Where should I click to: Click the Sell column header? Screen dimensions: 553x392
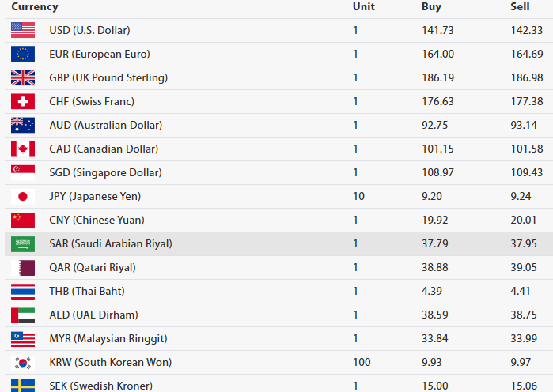tap(520, 7)
